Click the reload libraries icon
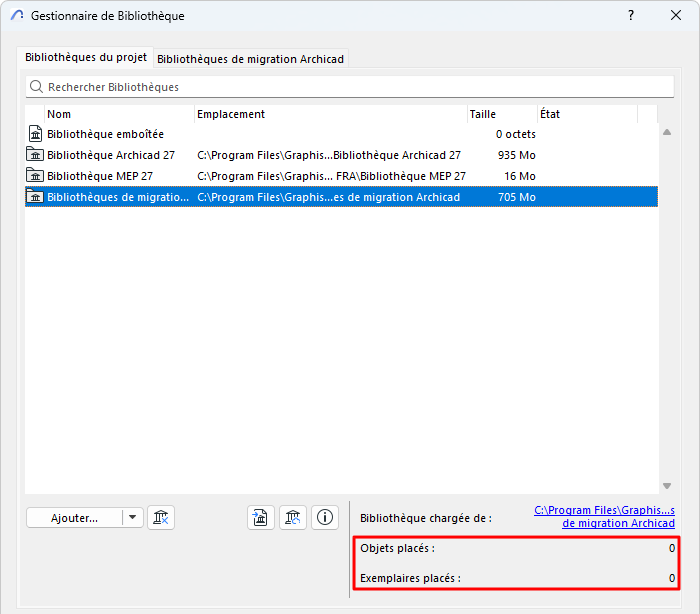The height and width of the screenshot is (614, 700). coord(293,518)
